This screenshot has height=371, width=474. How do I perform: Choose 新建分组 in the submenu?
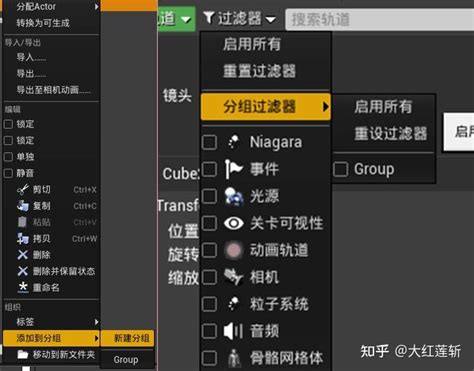(x=128, y=338)
